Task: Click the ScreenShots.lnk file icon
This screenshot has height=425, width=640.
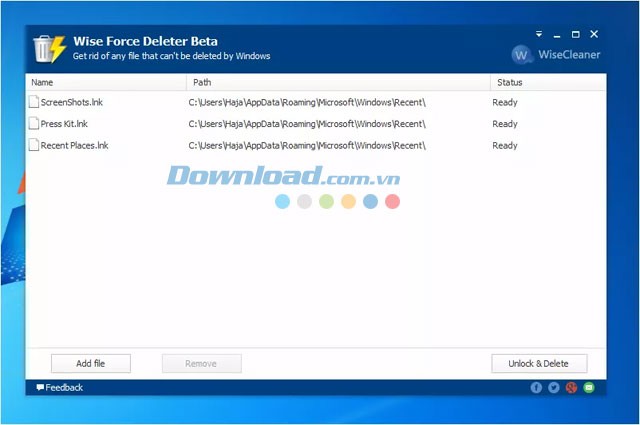Action: pos(33,102)
